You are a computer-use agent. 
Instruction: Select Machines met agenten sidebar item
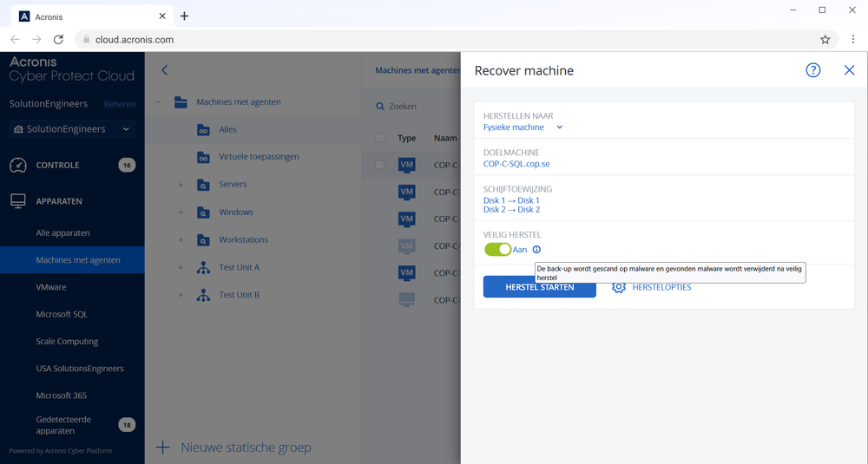coord(72,260)
